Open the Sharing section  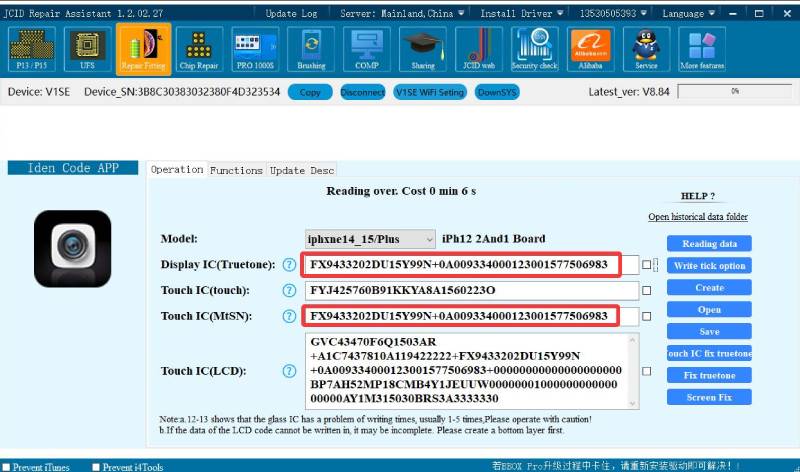pos(423,49)
